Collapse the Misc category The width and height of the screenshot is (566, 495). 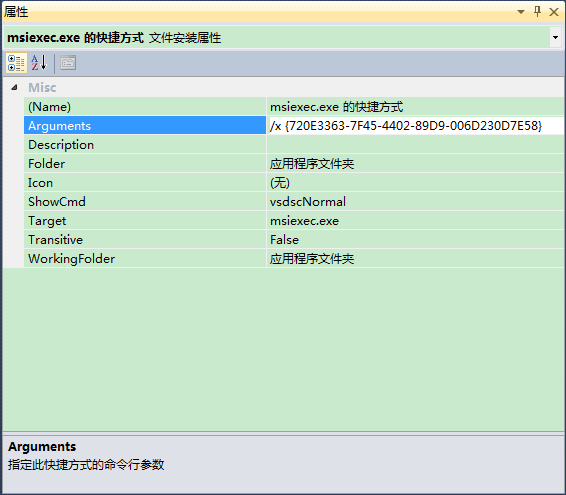tap(14, 87)
